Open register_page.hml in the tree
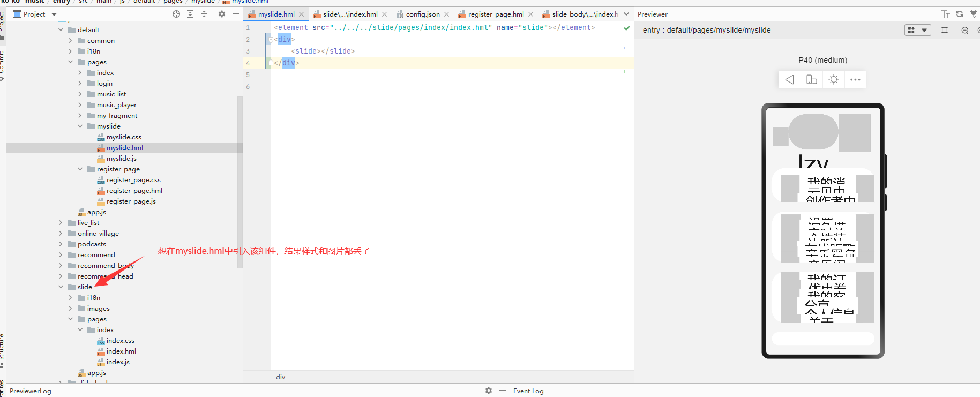 (x=134, y=191)
